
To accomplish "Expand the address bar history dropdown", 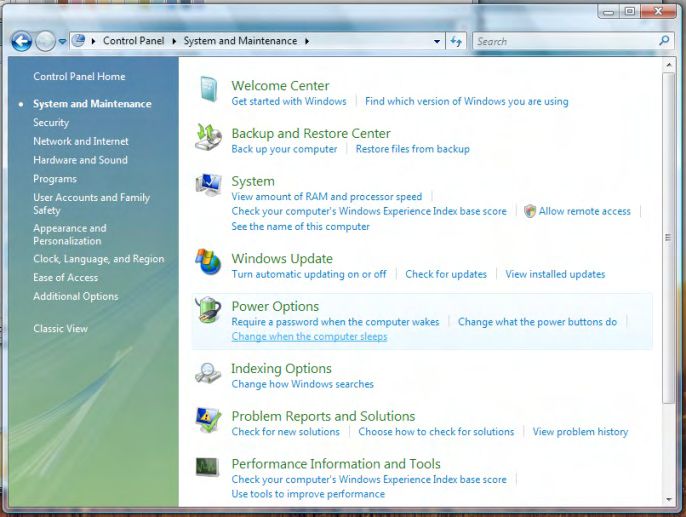I will tap(437, 42).
